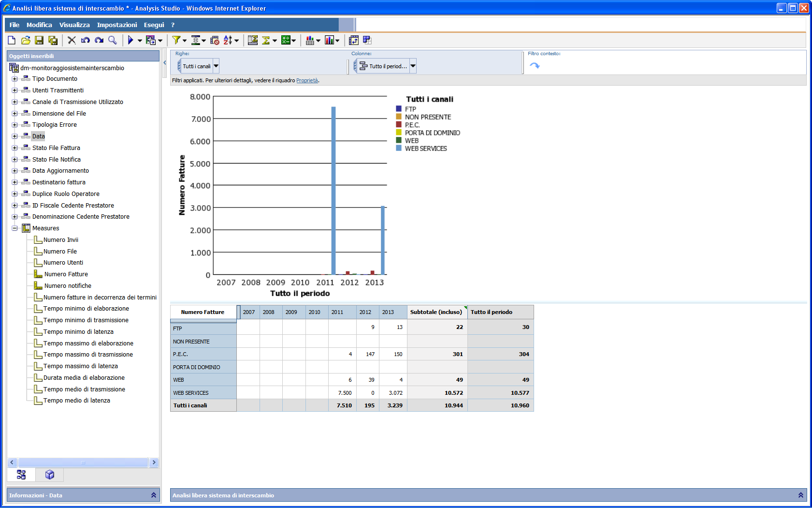Open the Modifica menu
Viewport: 812px width, 508px height.
pyautogui.click(x=39, y=25)
